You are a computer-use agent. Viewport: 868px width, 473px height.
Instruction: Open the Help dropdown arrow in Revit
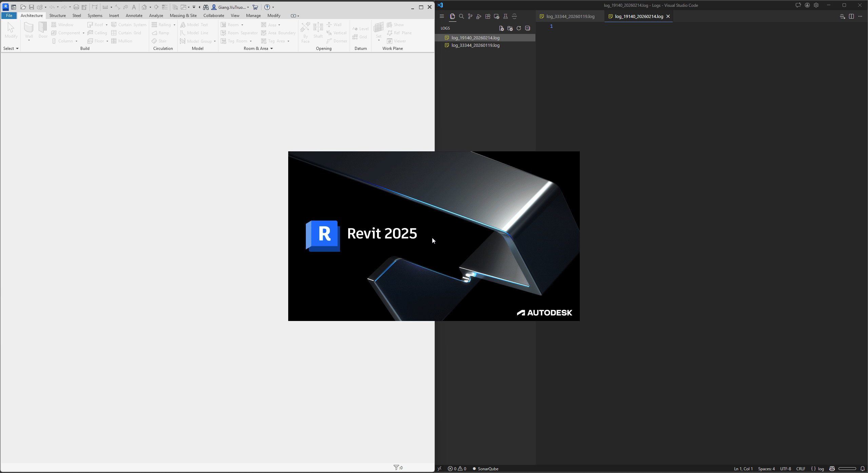(x=273, y=7)
